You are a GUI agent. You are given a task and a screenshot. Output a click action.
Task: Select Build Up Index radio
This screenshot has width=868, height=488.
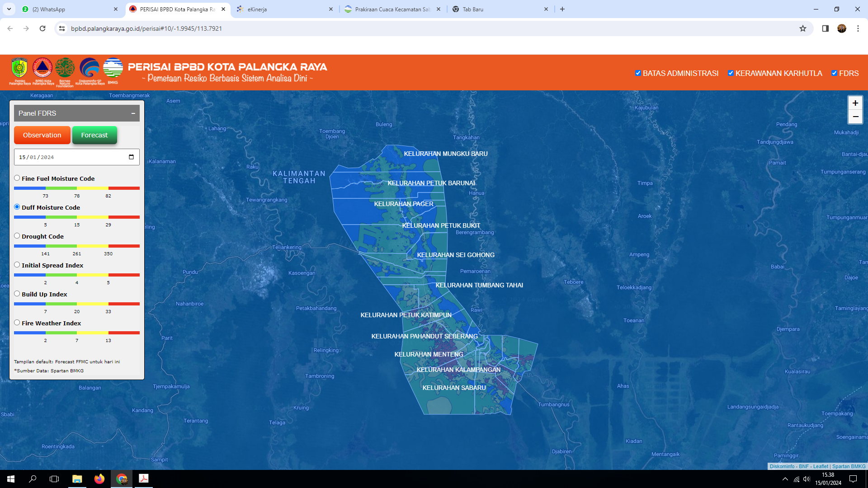click(17, 294)
